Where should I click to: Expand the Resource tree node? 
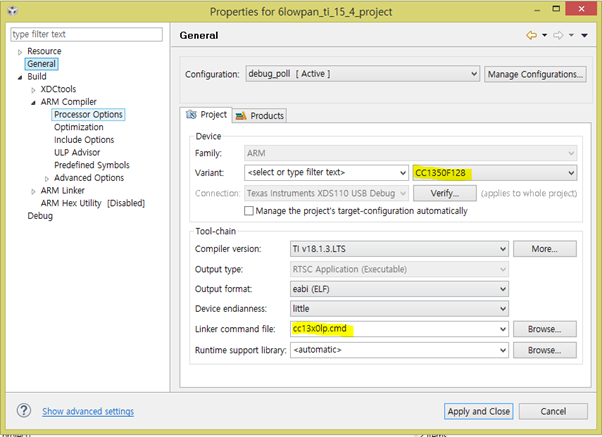(20, 51)
